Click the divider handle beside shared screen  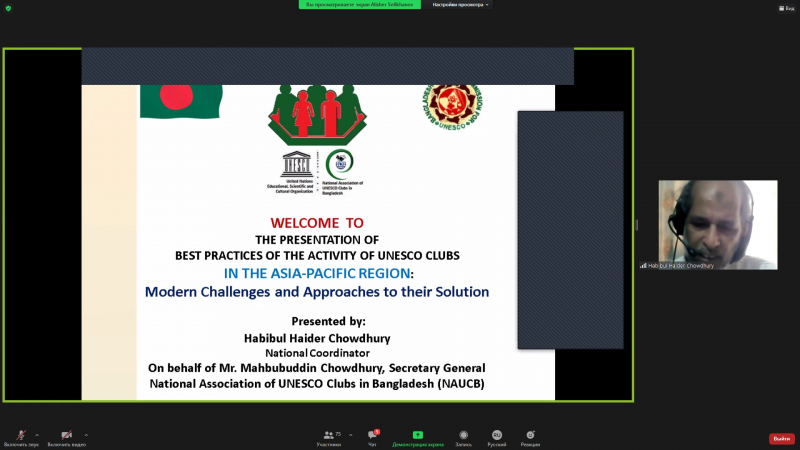pyautogui.click(x=636, y=225)
